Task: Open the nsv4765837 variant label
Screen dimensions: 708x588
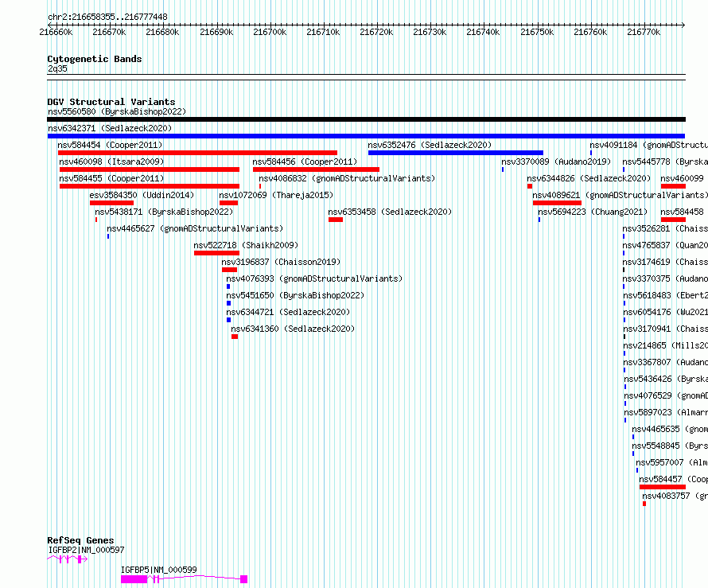Action: (x=665, y=245)
